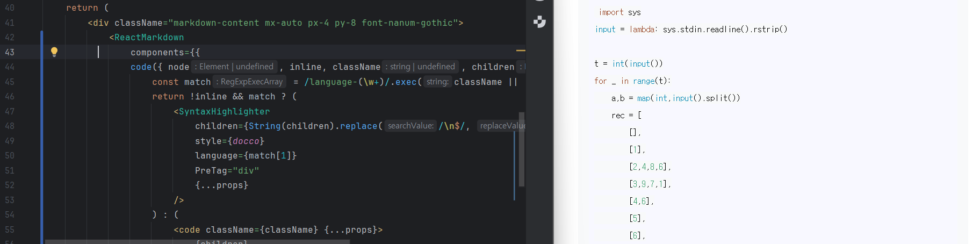980x244 pixels.
Task: Click the 'Element | undefined' inlay hint
Action: click(x=234, y=67)
